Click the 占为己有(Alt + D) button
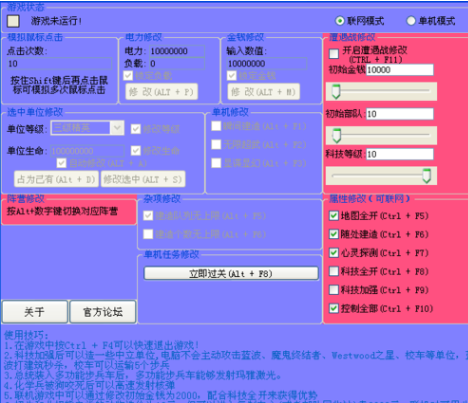The image size is (468, 403). [56, 179]
